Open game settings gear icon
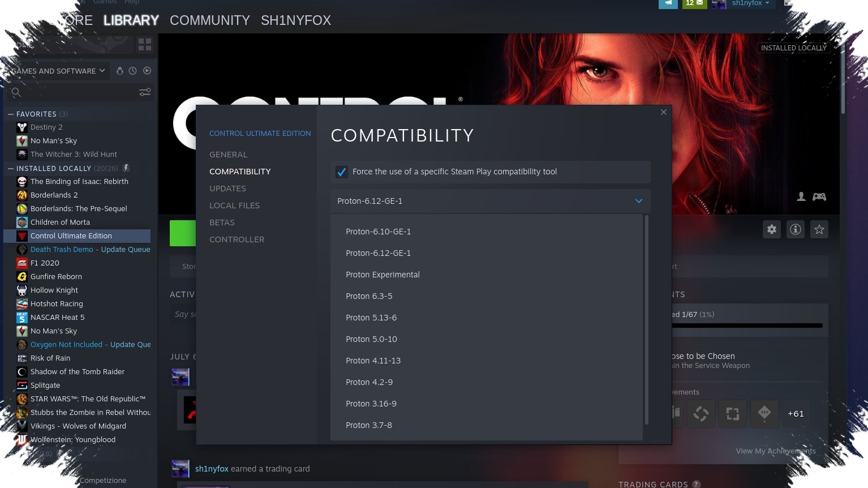The width and height of the screenshot is (868, 488). point(772,229)
